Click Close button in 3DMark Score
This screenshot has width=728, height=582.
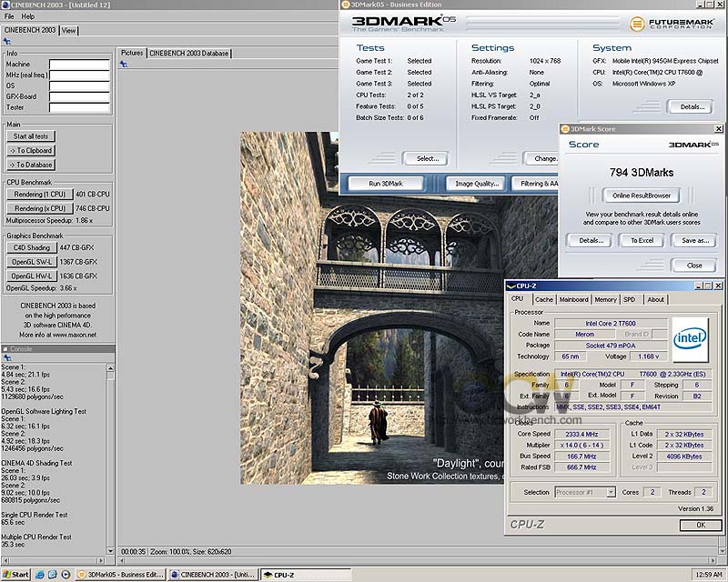tap(694, 266)
